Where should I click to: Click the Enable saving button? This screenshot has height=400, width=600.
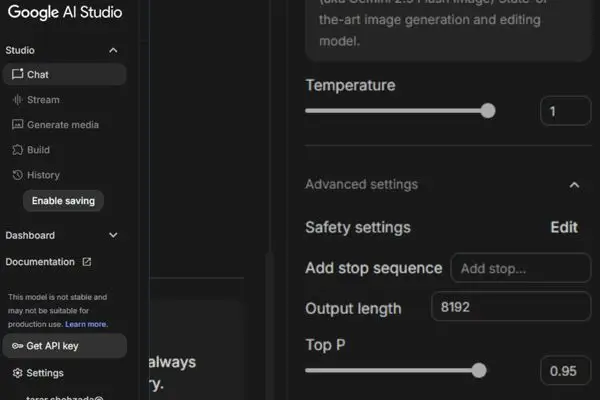click(x=64, y=201)
